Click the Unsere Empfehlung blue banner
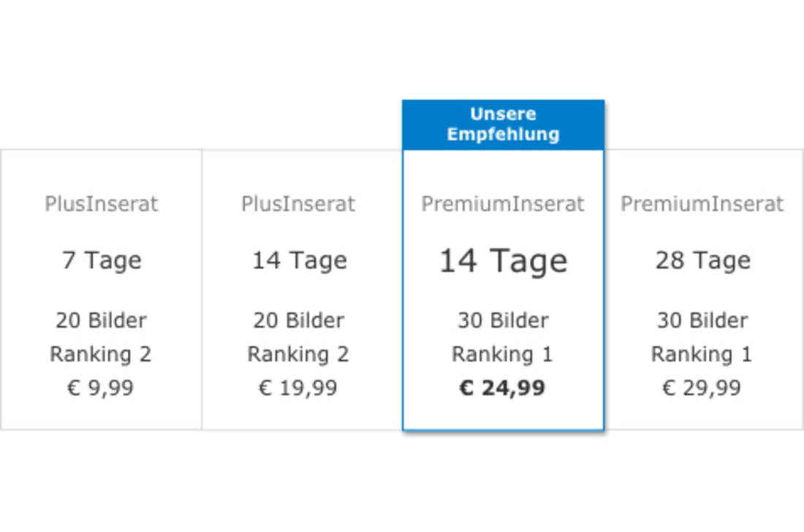 pos(504,124)
